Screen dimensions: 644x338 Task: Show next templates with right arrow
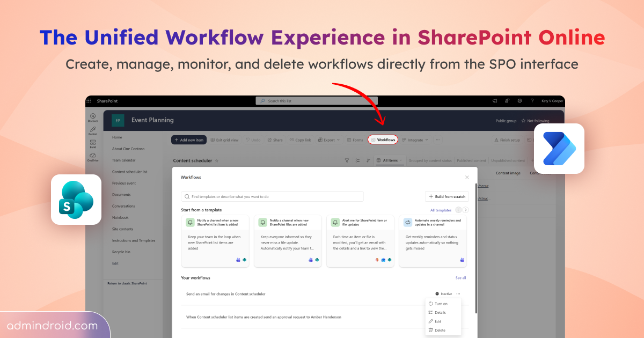pos(466,210)
